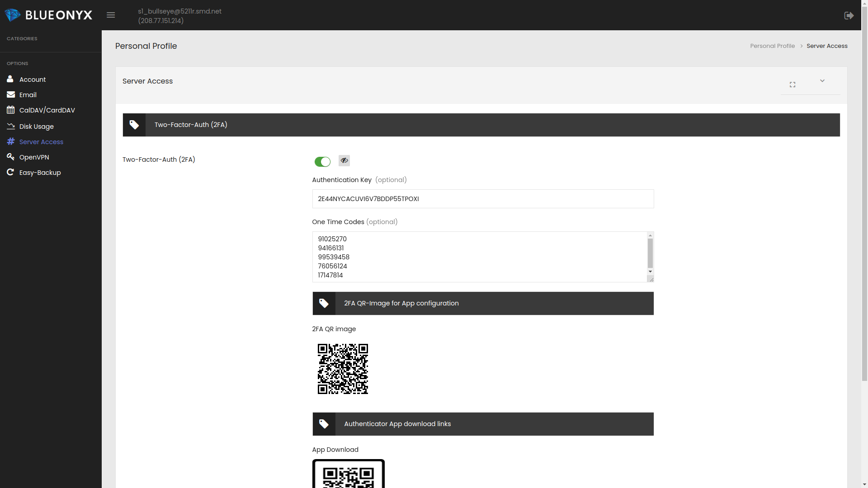The image size is (868, 488).
Task: Click the One Time Codes scroll-up arrow
Action: pyautogui.click(x=650, y=235)
